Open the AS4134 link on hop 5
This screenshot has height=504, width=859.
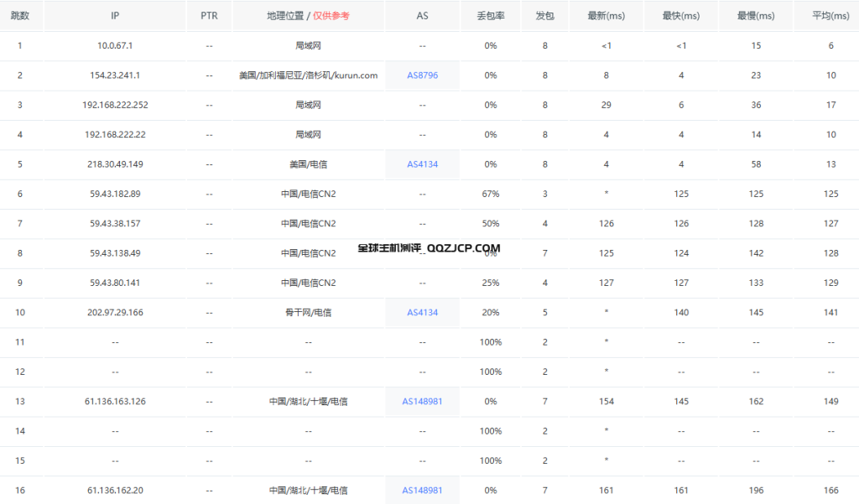click(x=422, y=164)
